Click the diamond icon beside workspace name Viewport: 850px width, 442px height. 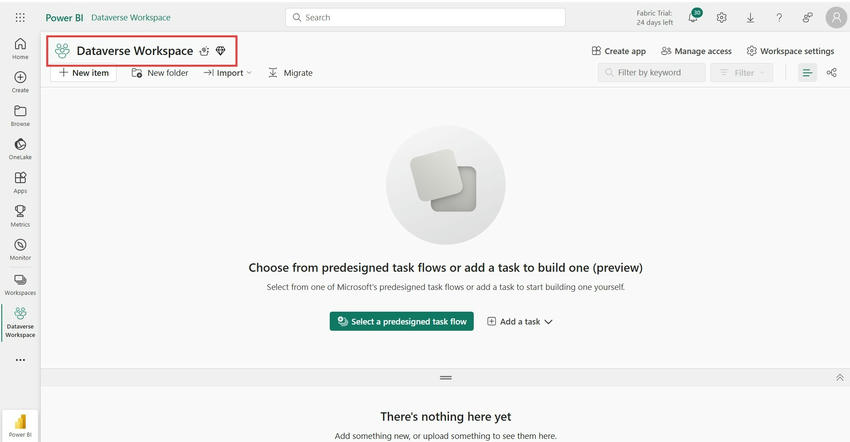(x=221, y=51)
